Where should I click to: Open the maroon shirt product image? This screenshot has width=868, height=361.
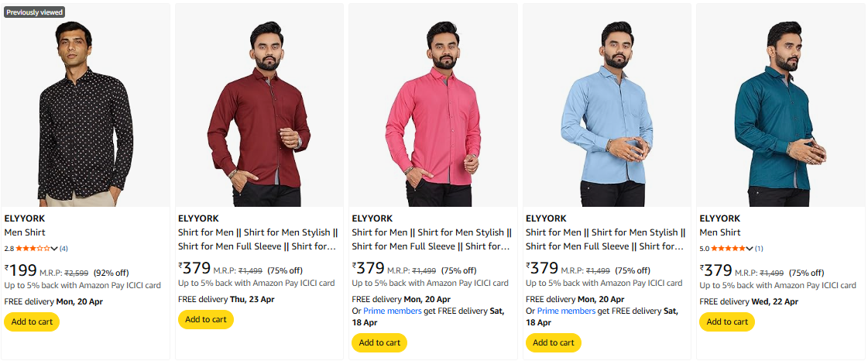click(259, 112)
